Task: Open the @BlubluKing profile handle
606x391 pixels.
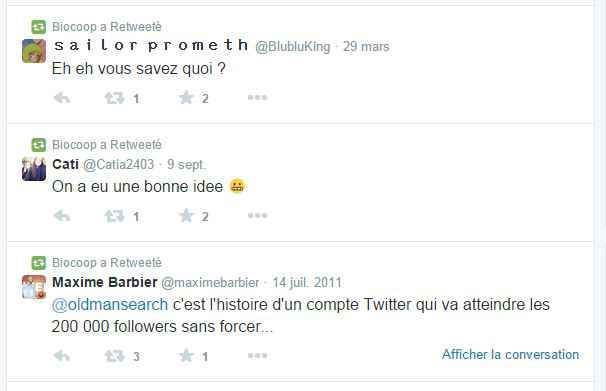Action: tap(293, 47)
